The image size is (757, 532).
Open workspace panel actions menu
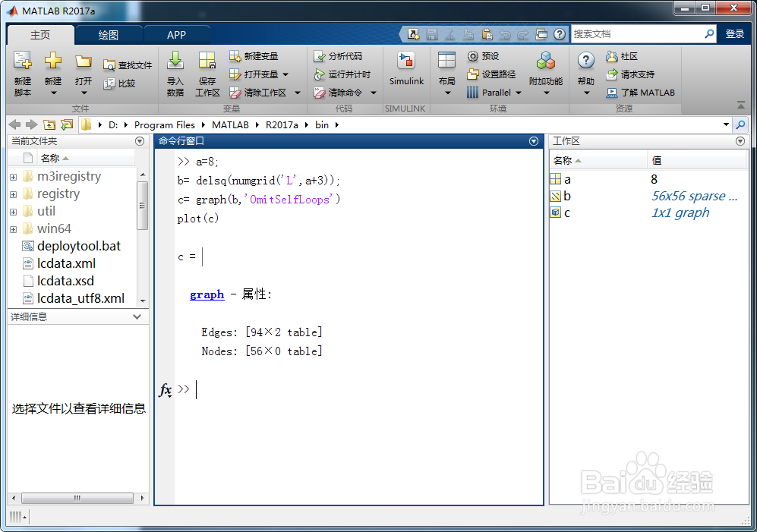(740, 141)
